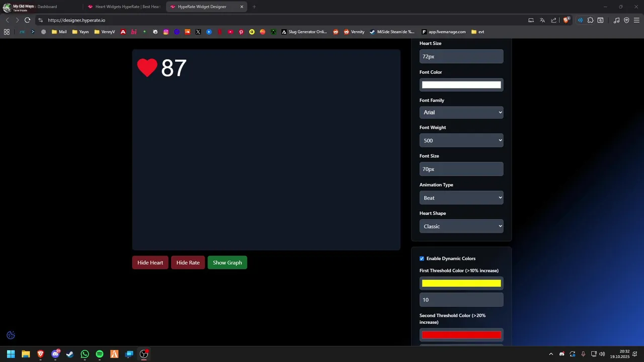
Task: Open the Yayın bookmarks folder
Action: [80, 32]
